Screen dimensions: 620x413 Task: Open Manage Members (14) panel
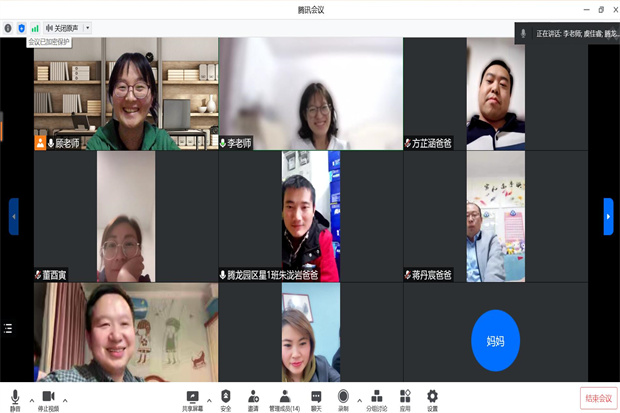[x=284, y=397]
